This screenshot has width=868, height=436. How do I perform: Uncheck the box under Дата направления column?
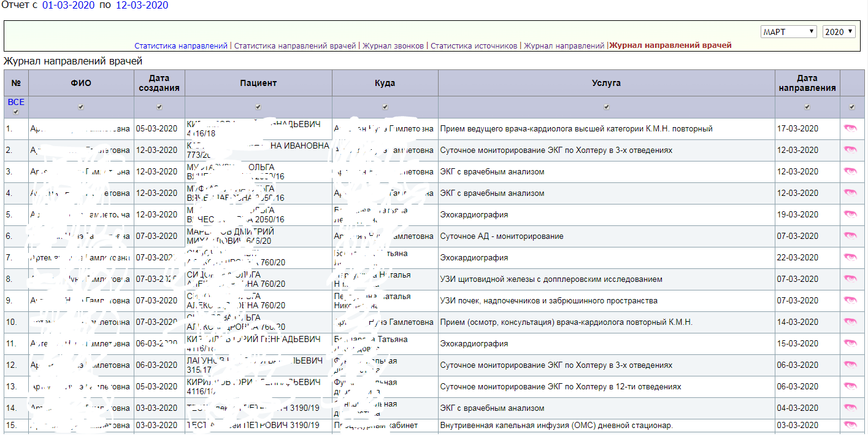point(807,107)
